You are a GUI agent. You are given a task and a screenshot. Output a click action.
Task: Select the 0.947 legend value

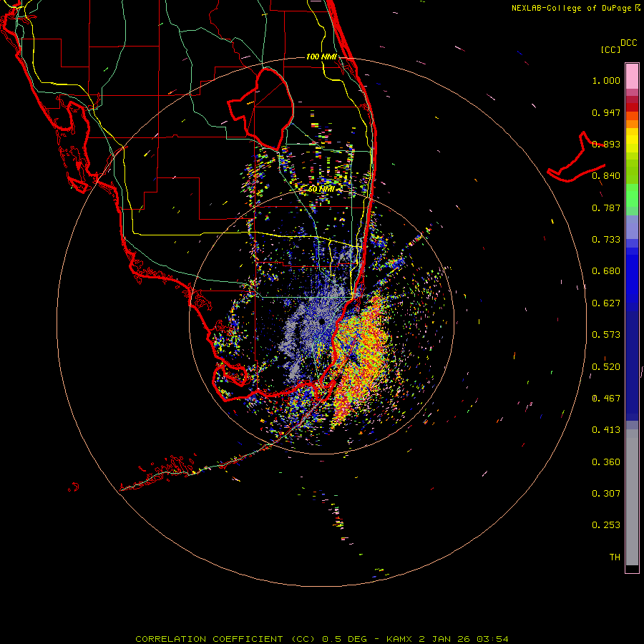[x=606, y=112]
